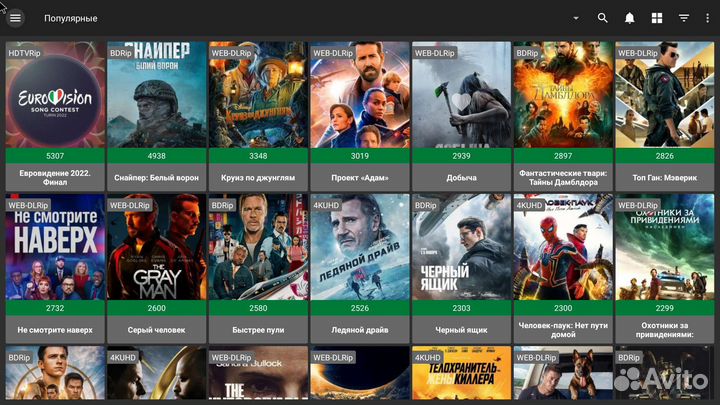Switch the grid view layout icon
The image size is (720, 405).
coord(657,18)
